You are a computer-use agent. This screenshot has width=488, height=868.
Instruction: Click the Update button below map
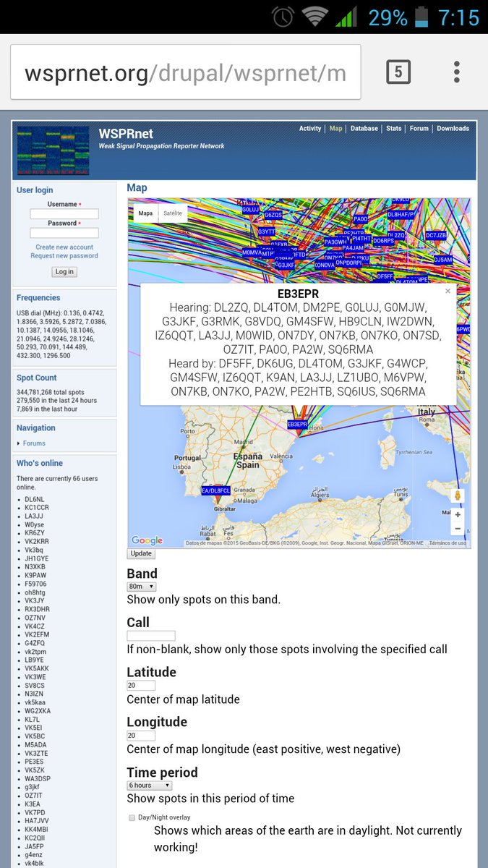tap(141, 553)
